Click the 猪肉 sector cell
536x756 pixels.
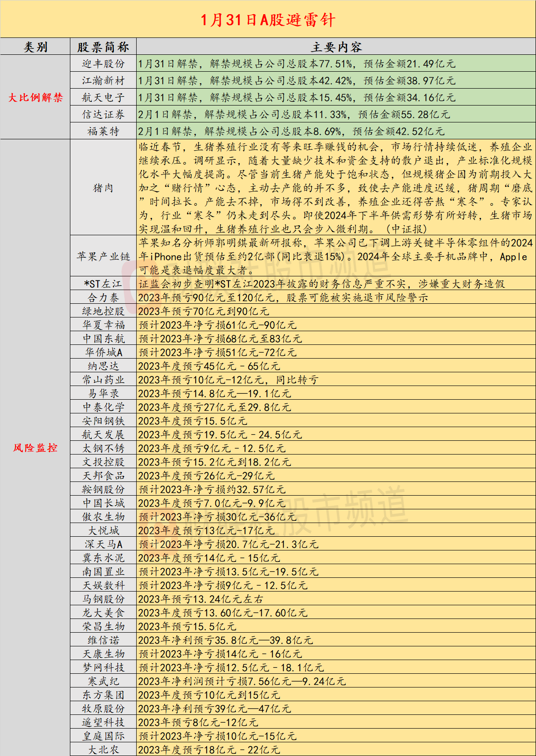click(103, 188)
